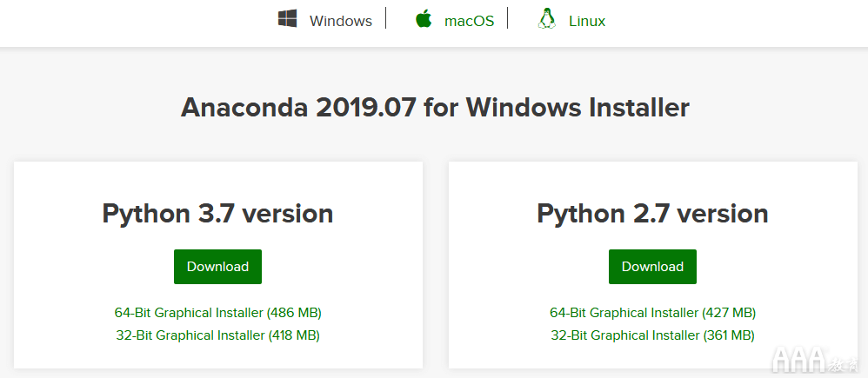Get 64-Bit Graphical Installer (427 MB)
Screen dimensions: 868x378
pyautogui.click(x=652, y=313)
